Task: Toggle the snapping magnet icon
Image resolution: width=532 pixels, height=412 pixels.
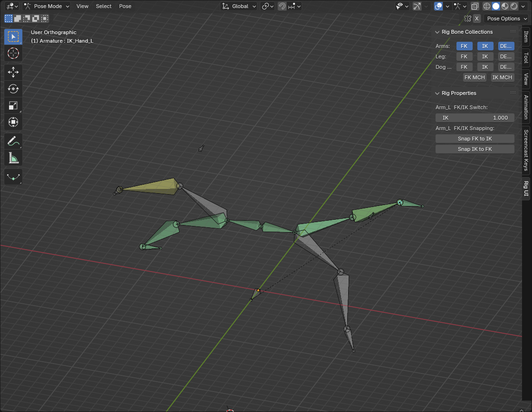Action: [282, 6]
